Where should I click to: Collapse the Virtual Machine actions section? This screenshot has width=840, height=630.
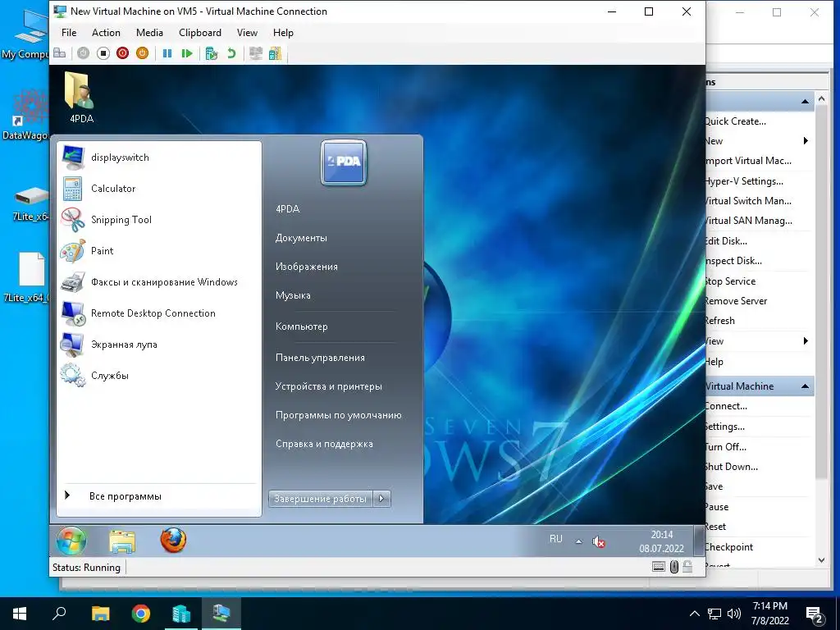pos(805,386)
